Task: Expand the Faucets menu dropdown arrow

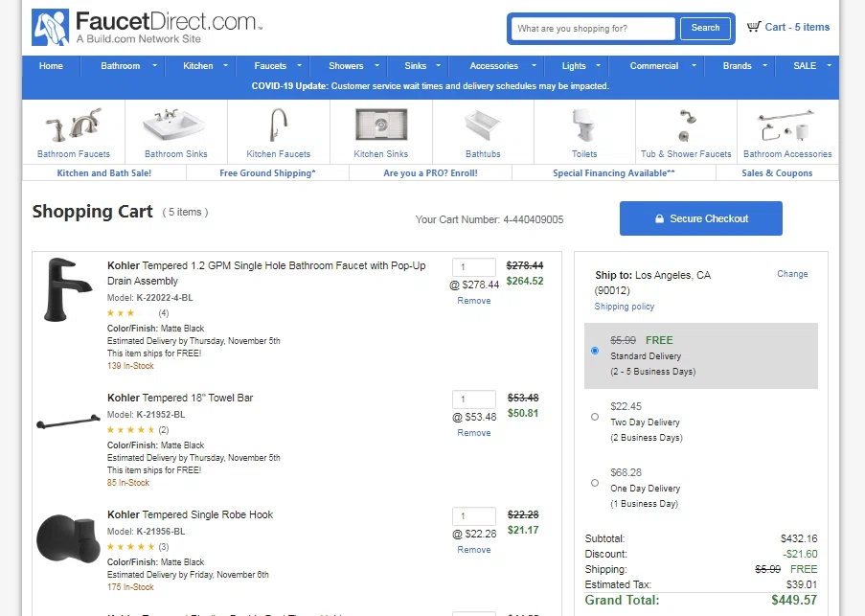Action: click(299, 66)
